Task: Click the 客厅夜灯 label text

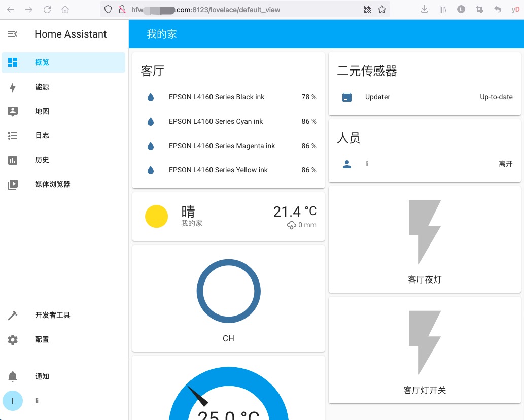Action: 425,279
